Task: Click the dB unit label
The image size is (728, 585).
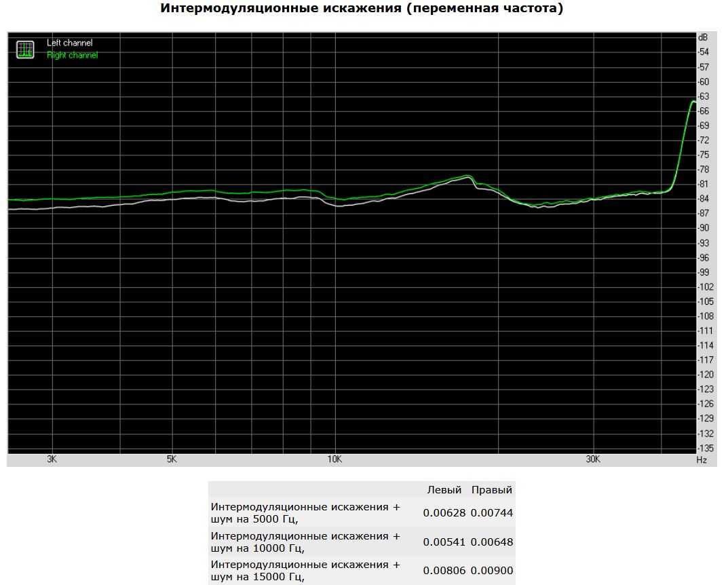Action: pos(703,37)
